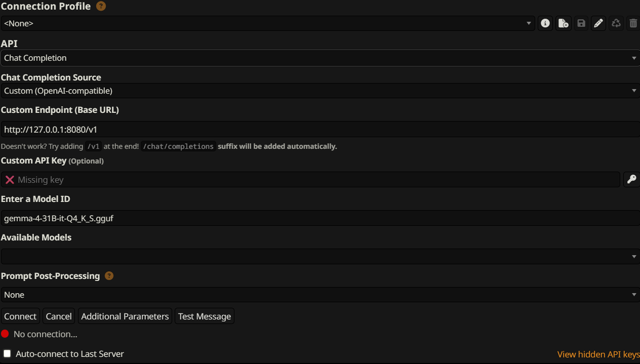
Task: Expand the Chat Completion Source dropdown
Action: [320, 91]
